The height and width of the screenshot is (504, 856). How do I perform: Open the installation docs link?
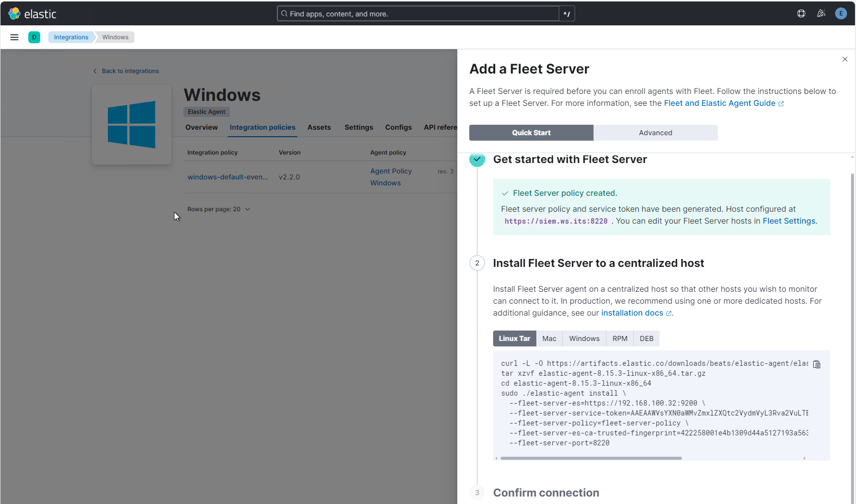coord(636,313)
